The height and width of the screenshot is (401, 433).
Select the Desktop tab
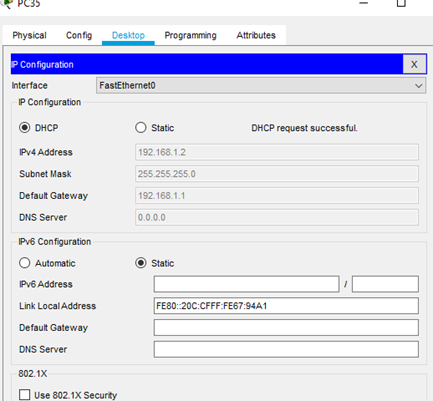coord(128,35)
